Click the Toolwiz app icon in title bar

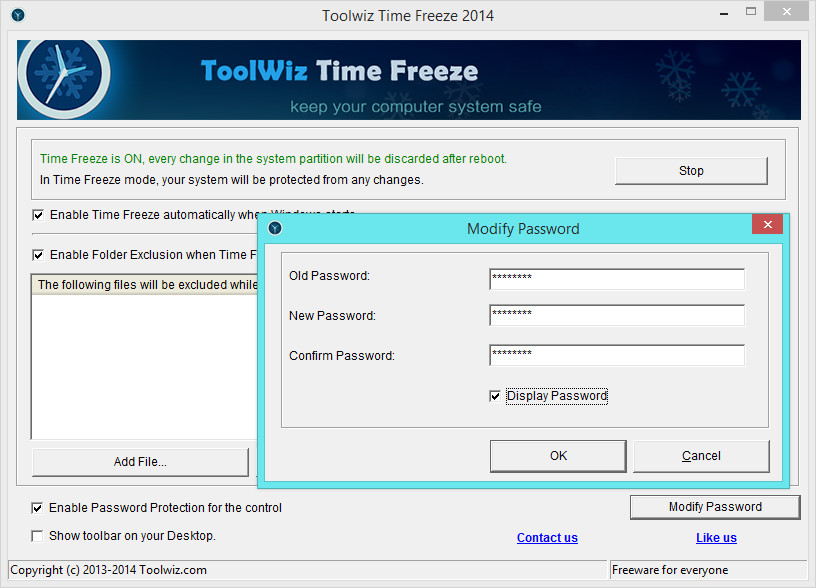click(18, 15)
